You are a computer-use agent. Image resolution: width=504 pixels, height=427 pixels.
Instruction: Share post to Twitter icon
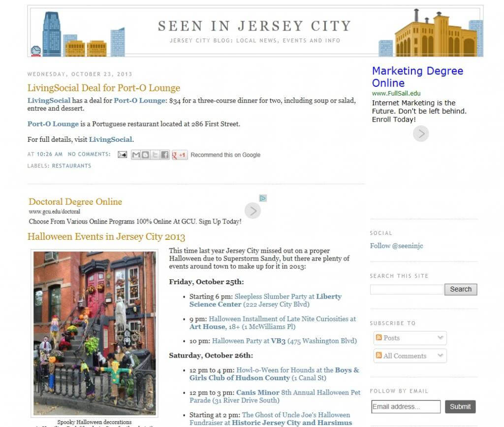pos(155,155)
